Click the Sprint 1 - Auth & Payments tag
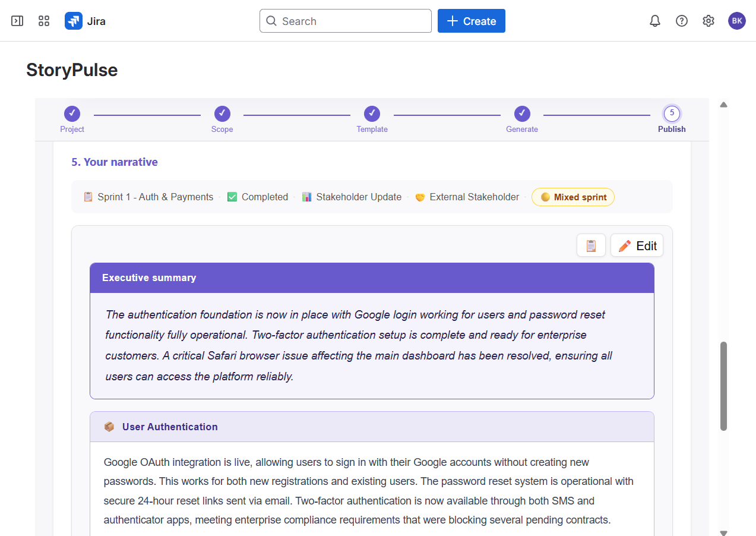The image size is (756, 536). pyautogui.click(x=148, y=197)
